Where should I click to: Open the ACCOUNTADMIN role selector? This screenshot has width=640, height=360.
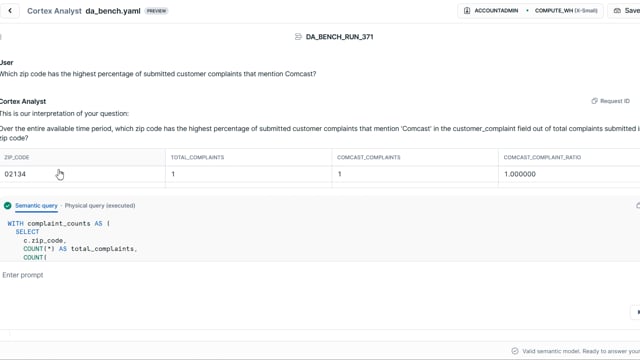(496, 11)
